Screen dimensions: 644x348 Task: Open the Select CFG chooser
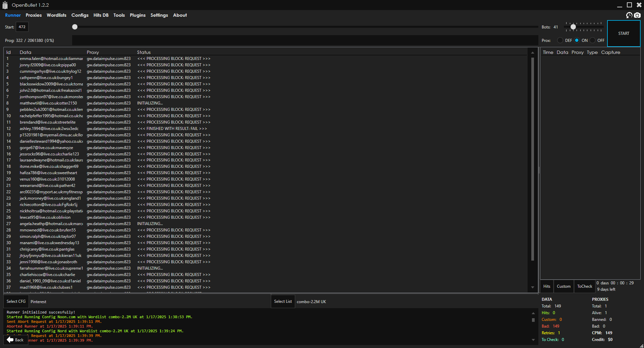point(16,301)
